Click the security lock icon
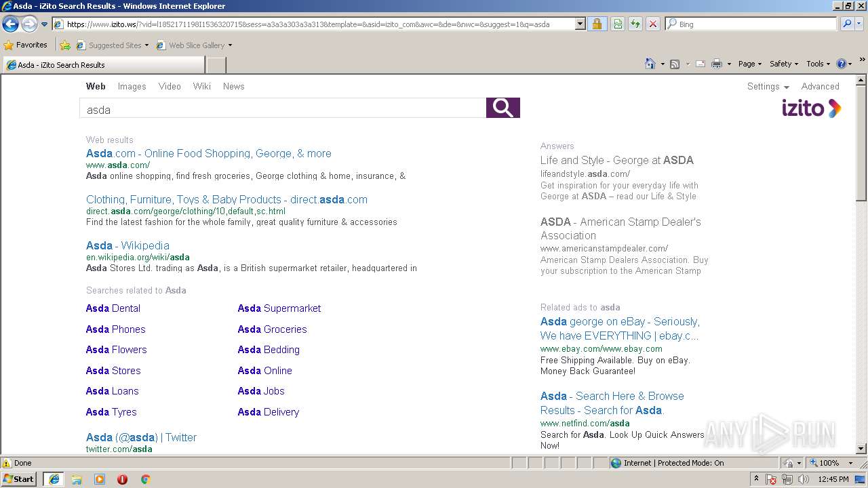This screenshot has height=488, width=868. [x=597, y=24]
